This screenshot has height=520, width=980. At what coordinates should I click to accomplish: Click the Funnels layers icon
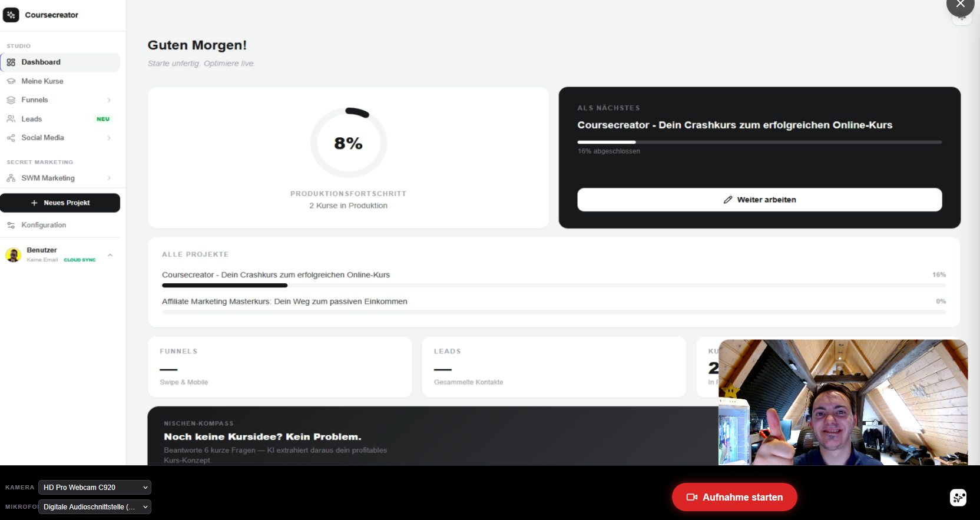11,100
